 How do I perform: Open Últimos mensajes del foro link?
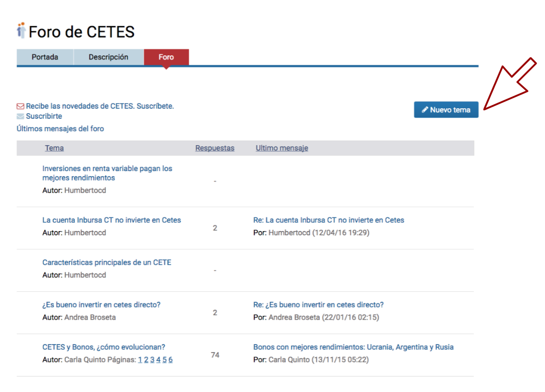tap(60, 129)
